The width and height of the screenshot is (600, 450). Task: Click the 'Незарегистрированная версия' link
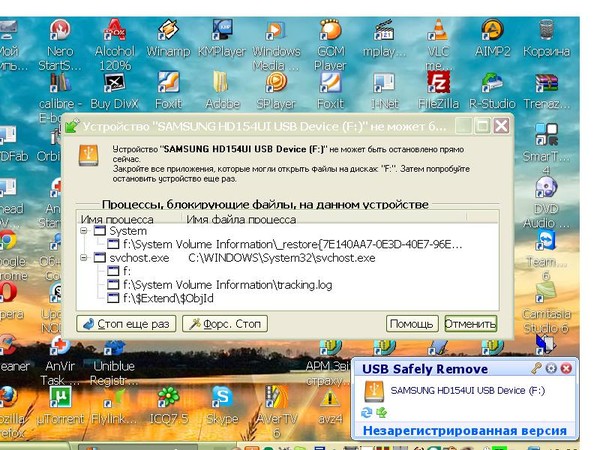465,430
